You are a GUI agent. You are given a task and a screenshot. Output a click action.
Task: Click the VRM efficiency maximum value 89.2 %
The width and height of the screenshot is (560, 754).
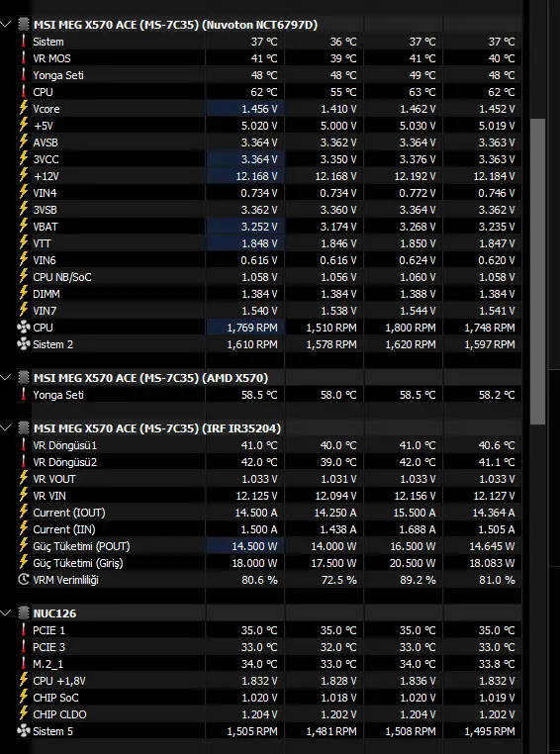tap(418, 580)
